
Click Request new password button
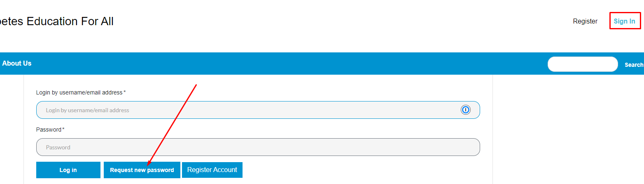coord(142,170)
